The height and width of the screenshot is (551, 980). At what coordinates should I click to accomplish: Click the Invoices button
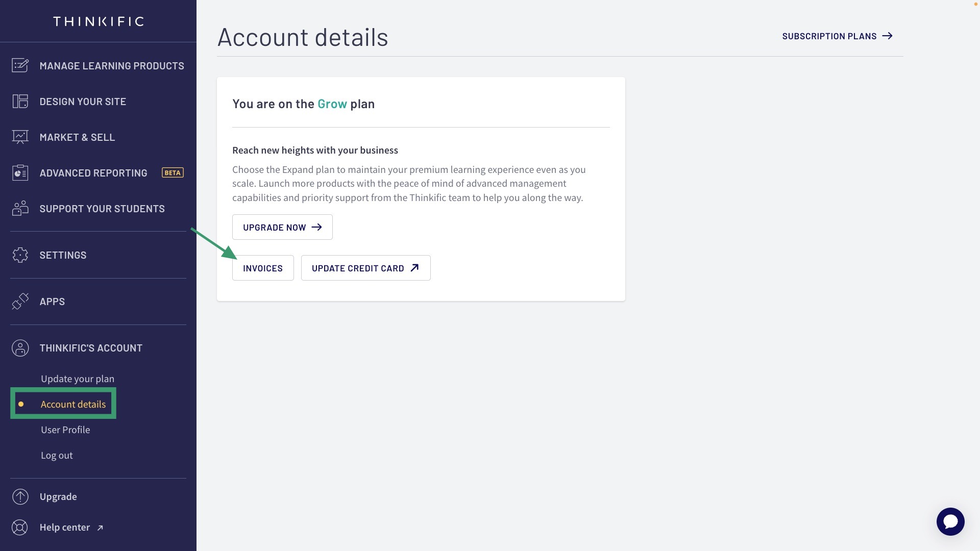pyautogui.click(x=263, y=268)
